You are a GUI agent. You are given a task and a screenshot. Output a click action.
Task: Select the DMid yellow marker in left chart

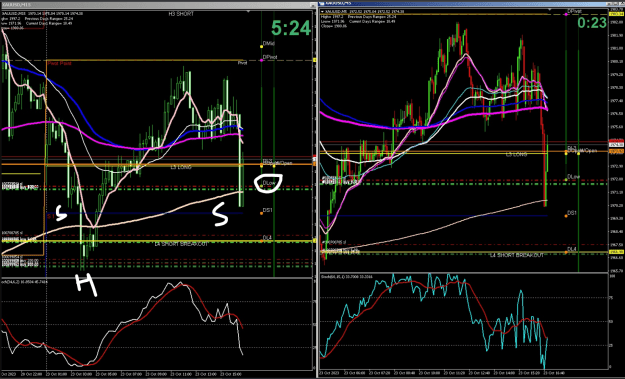click(261, 46)
